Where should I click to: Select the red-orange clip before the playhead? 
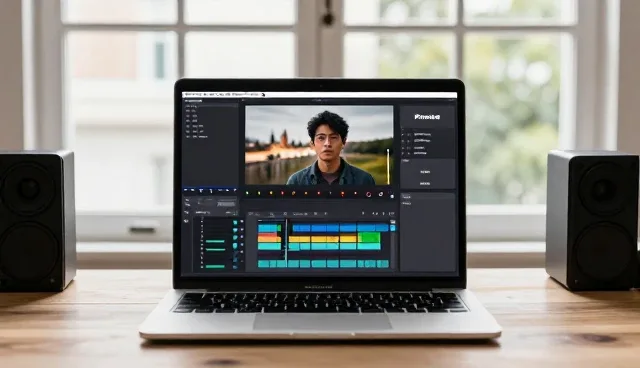[x=269, y=237]
